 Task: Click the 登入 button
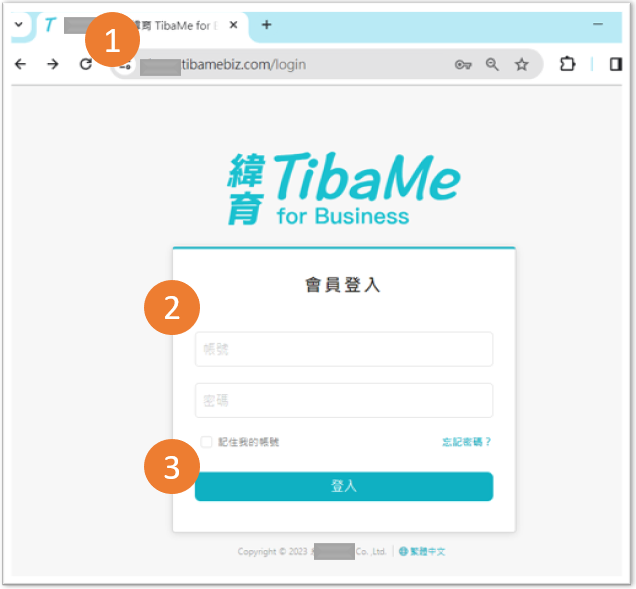coord(343,486)
